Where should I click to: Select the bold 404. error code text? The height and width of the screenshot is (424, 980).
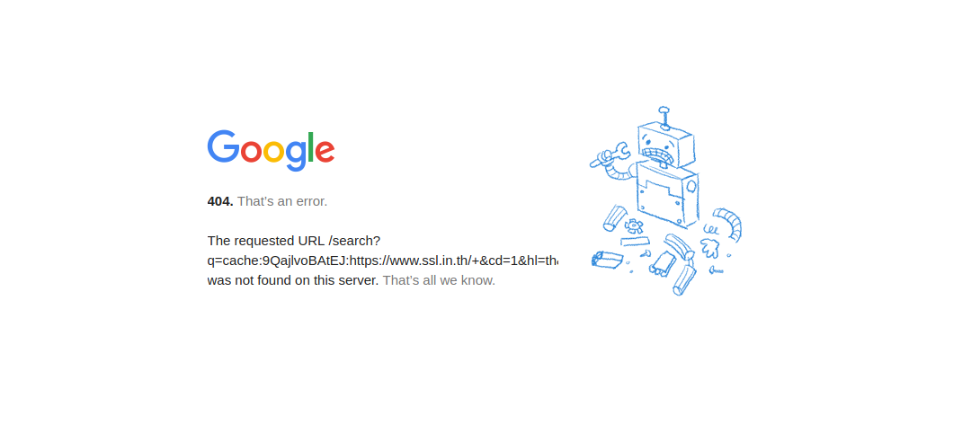(x=220, y=201)
